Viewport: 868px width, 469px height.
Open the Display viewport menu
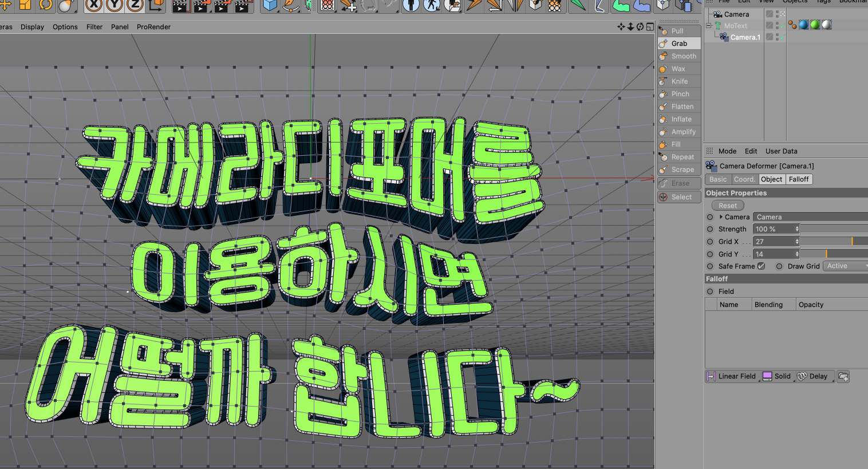(x=32, y=27)
